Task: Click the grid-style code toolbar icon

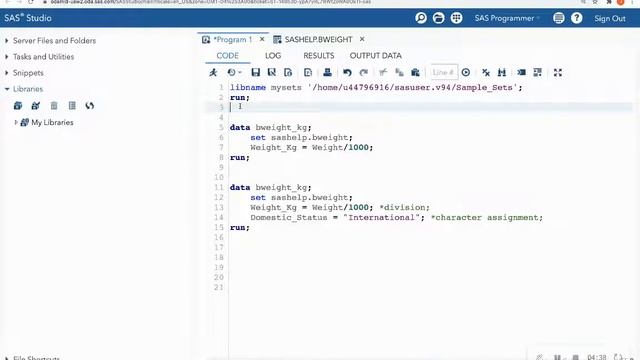Action: pyautogui.click(x=538, y=73)
